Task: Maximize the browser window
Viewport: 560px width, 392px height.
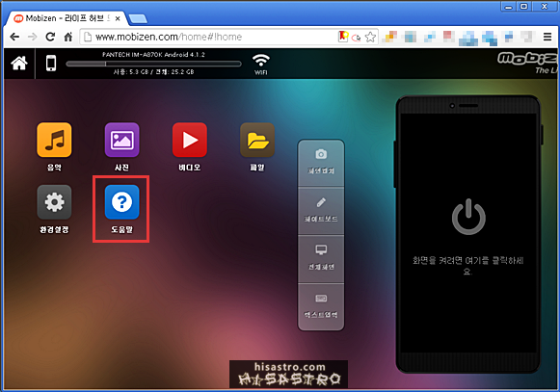Action: tap(523, 7)
